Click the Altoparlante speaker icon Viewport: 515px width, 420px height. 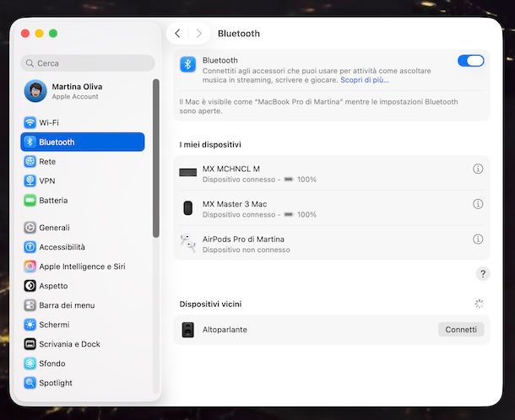pos(188,330)
